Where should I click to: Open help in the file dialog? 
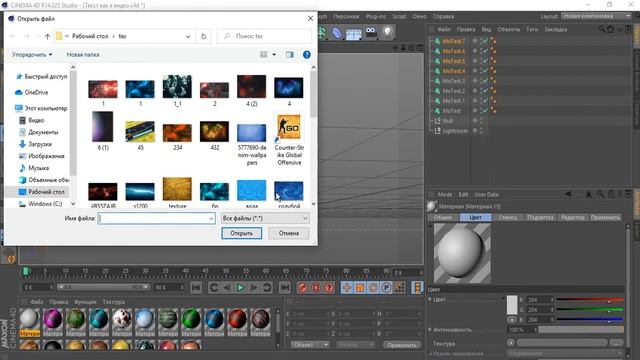[307, 55]
